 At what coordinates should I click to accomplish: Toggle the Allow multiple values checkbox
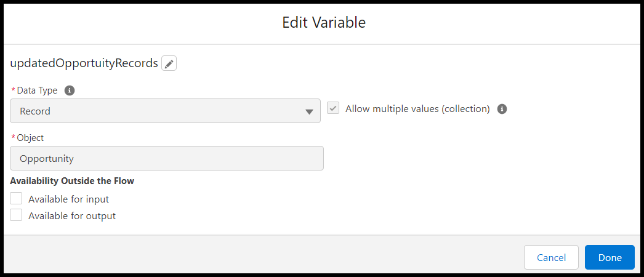(x=333, y=108)
